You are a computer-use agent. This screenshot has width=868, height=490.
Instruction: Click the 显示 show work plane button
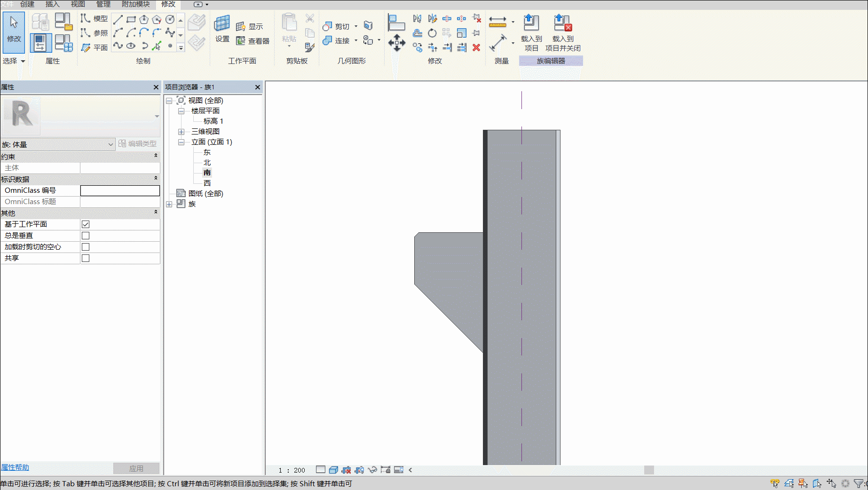pyautogui.click(x=250, y=26)
